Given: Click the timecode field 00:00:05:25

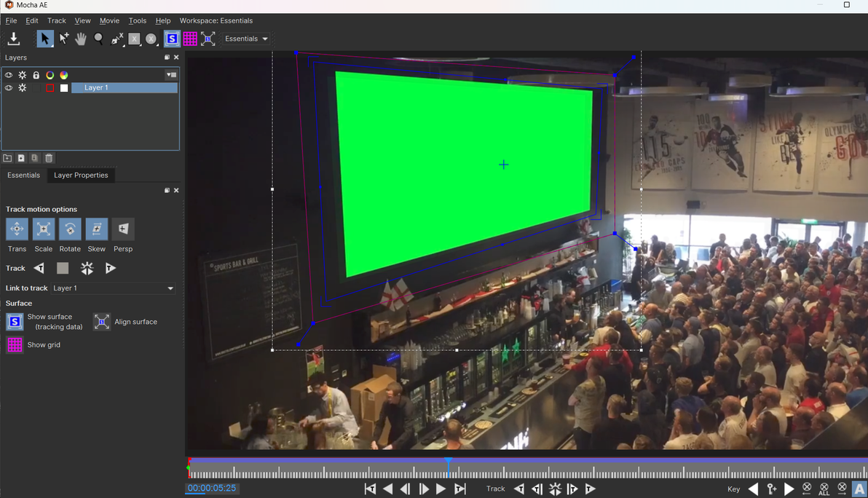Looking at the screenshot, I should pyautogui.click(x=211, y=488).
